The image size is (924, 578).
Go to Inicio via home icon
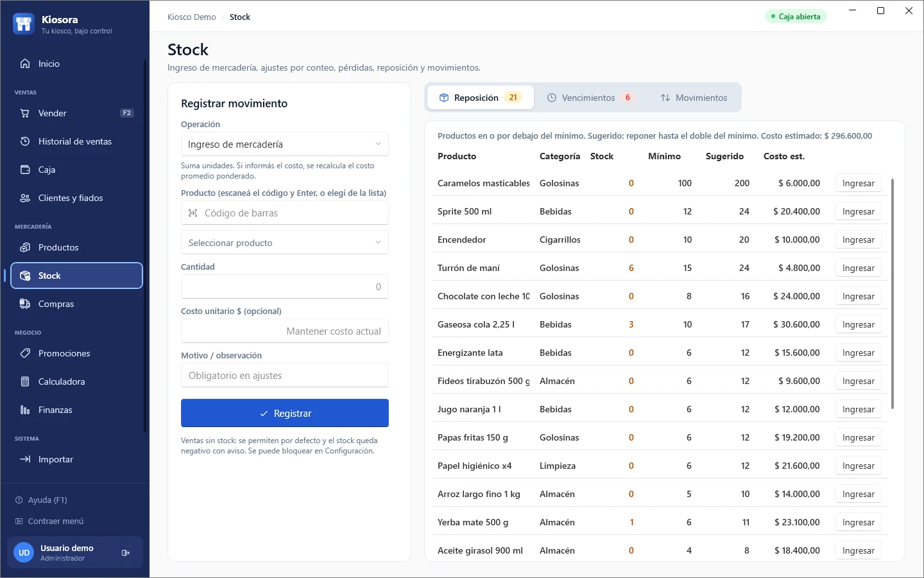tap(25, 64)
